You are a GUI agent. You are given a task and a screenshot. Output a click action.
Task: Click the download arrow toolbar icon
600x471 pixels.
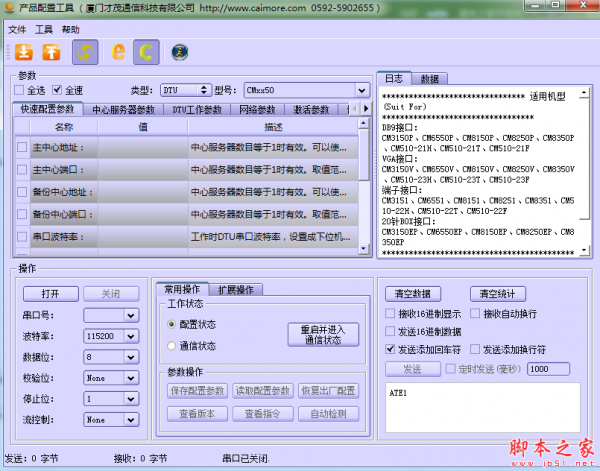(x=24, y=52)
